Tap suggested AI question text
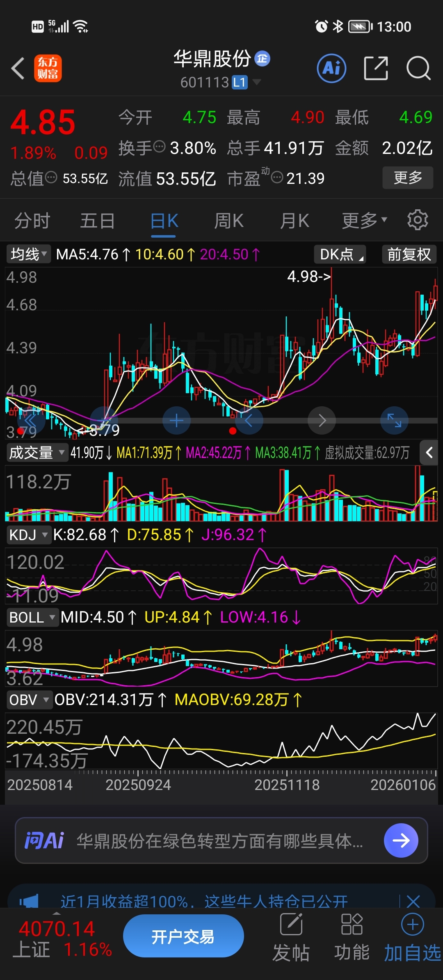Screen dimensions: 443x980 (x=219, y=841)
